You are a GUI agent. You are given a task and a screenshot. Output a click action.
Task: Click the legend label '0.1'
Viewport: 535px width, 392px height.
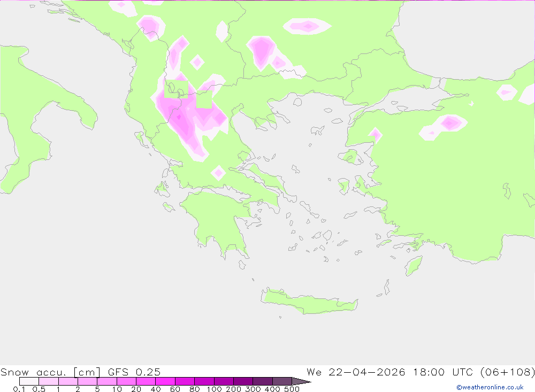click(x=19, y=389)
